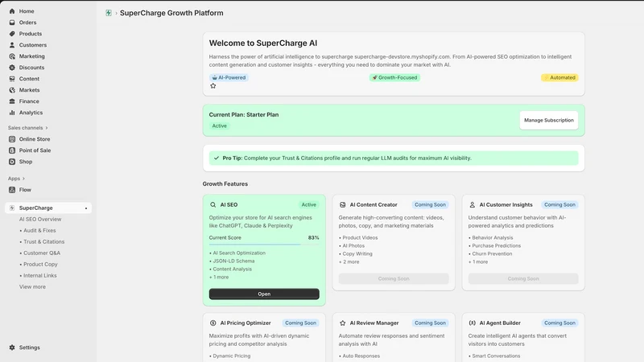Click '+ 1 more' in AI SEO card

219,278
